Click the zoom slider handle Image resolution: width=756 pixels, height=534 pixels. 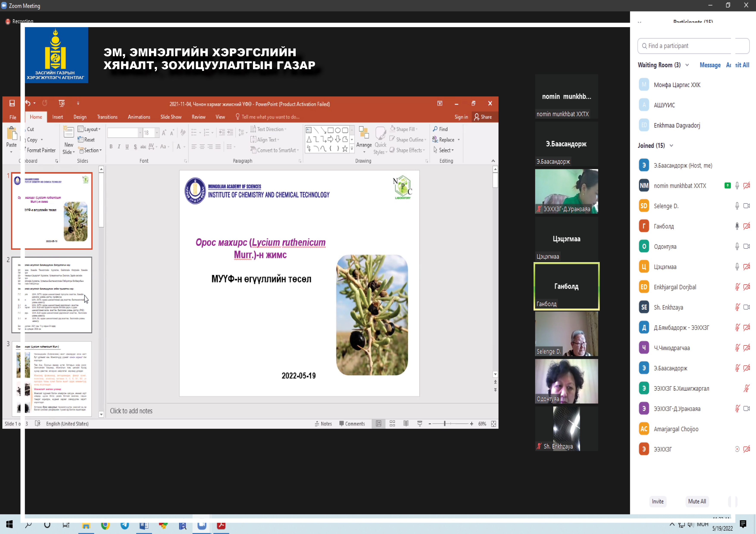click(x=445, y=424)
